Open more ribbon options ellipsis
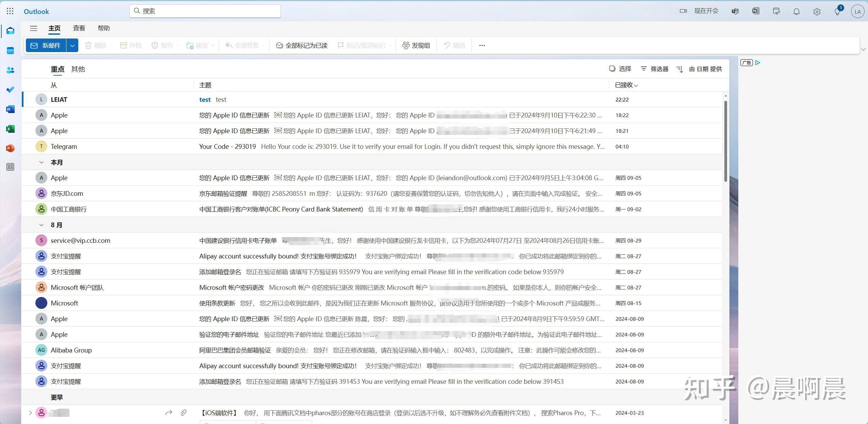This screenshot has width=868, height=424. click(x=482, y=45)
